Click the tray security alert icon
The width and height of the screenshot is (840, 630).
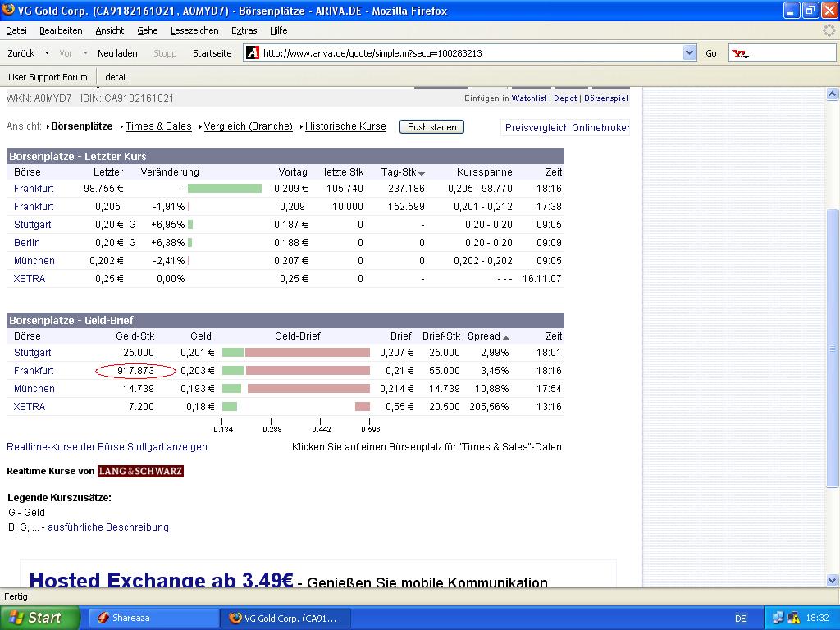click(x=793, y=619)
